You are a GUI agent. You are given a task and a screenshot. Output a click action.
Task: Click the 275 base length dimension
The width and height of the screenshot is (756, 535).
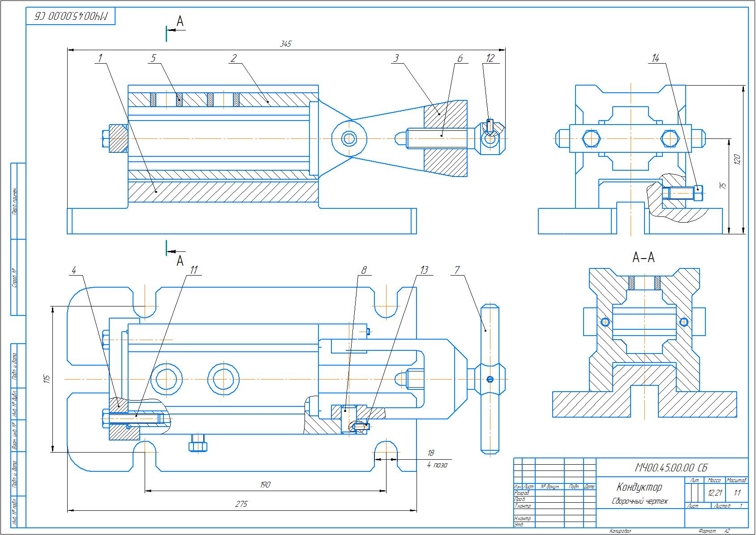(x=241, y=504)
